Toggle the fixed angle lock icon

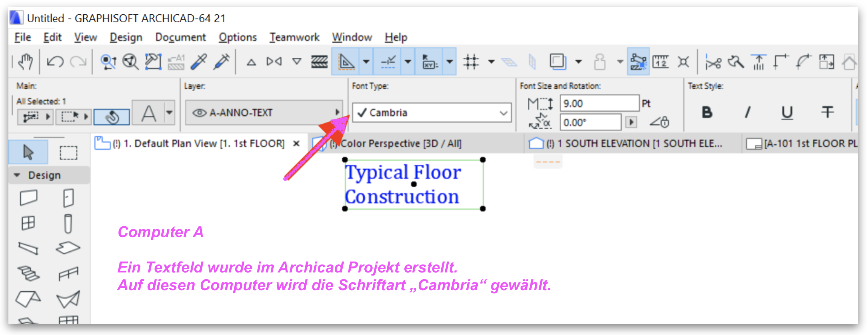click(660, 122)
